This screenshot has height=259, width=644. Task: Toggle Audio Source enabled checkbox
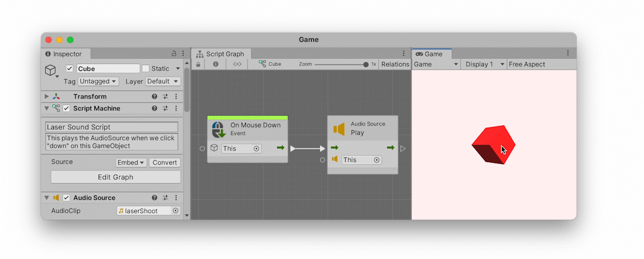pyautogui.click(x=66, y=198)
